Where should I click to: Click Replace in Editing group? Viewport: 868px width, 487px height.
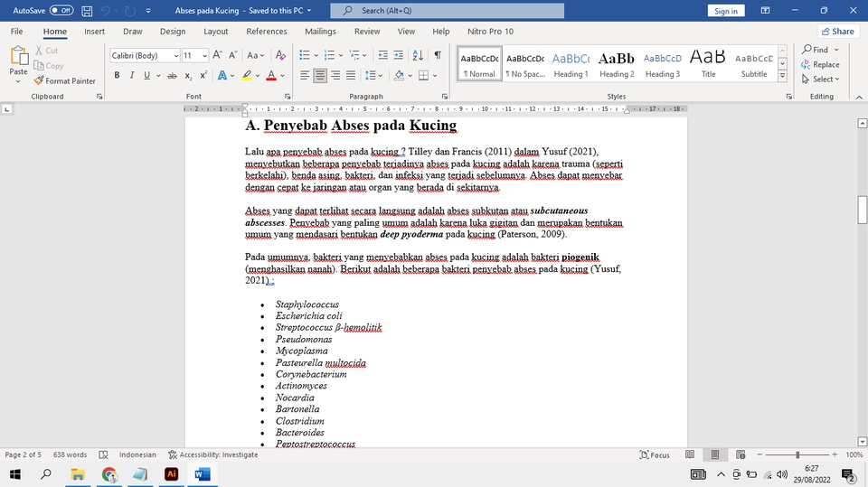coord(820,64)
